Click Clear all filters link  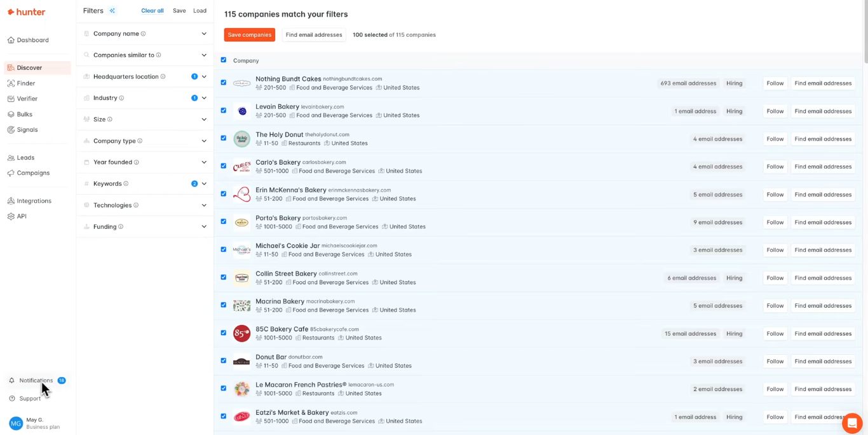152,11
